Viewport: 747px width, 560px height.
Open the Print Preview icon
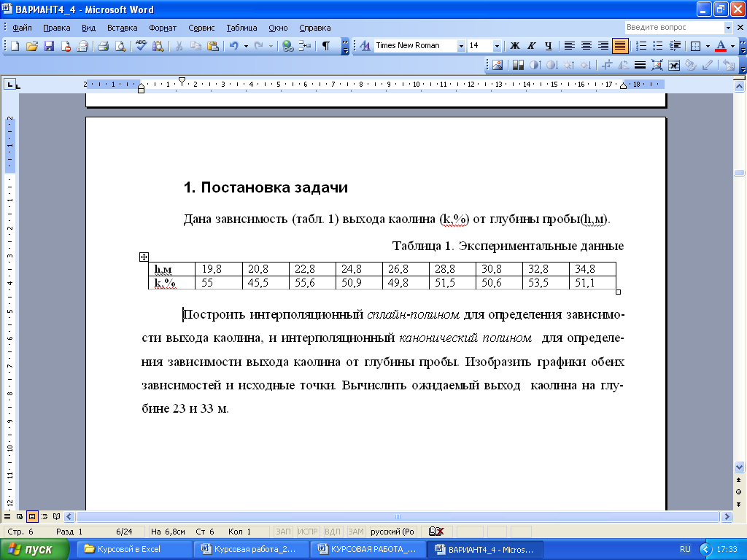click(x=120, y=46)
